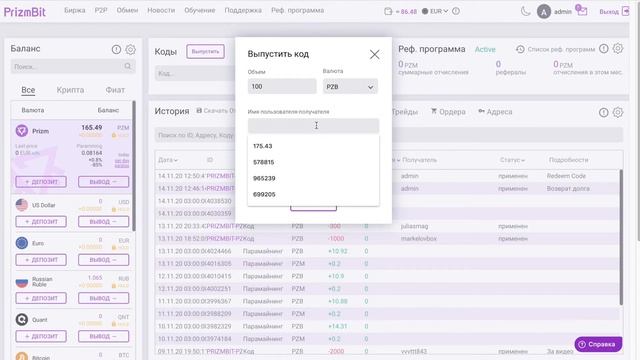This screenshot has width=640, height=360.
Task: Select the Фиат tab
Action: [x=115, y=90]
